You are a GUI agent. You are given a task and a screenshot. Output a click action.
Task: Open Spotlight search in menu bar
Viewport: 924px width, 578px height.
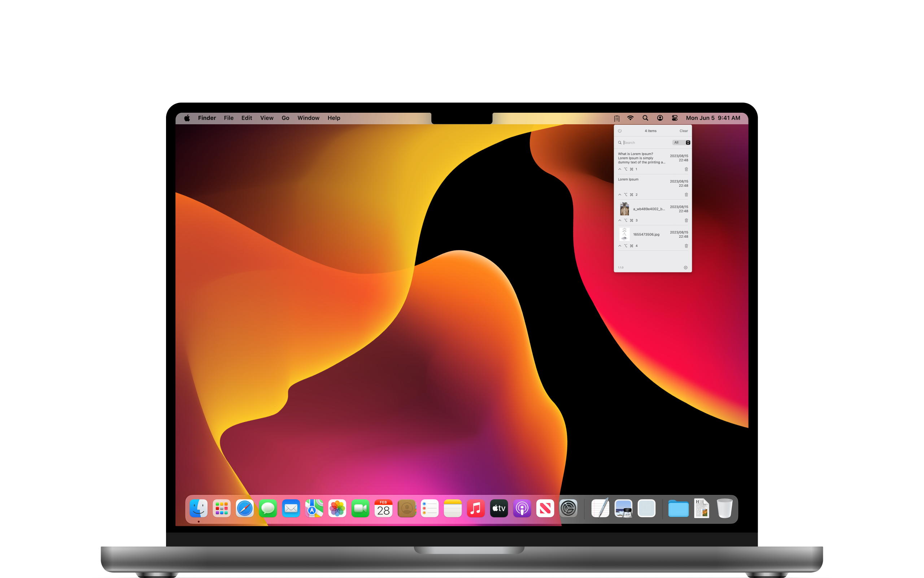coord(645,118)
